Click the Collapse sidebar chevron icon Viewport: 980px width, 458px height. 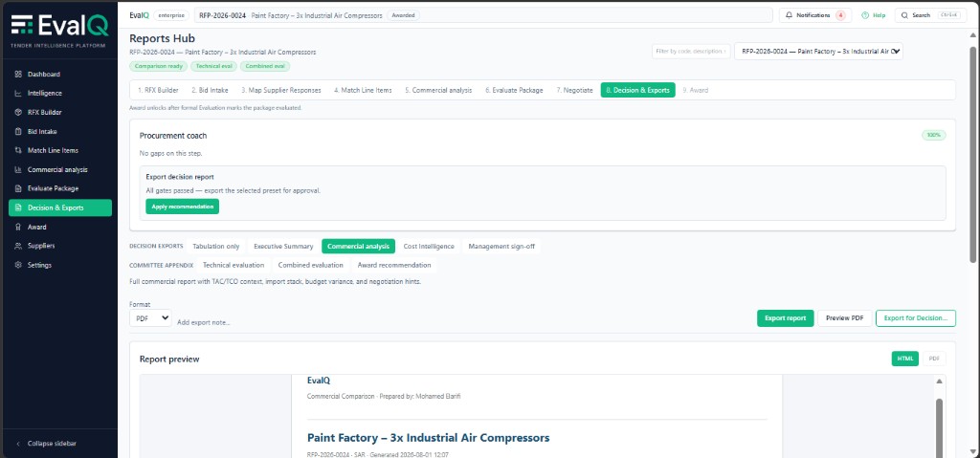pyautogui.click(x=18, y=444)
